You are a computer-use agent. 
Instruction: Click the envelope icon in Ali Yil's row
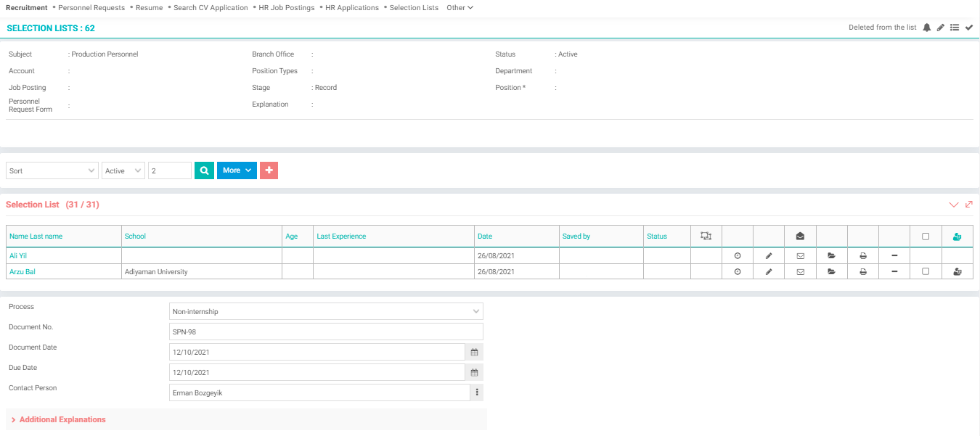click(x=800, y=255)
